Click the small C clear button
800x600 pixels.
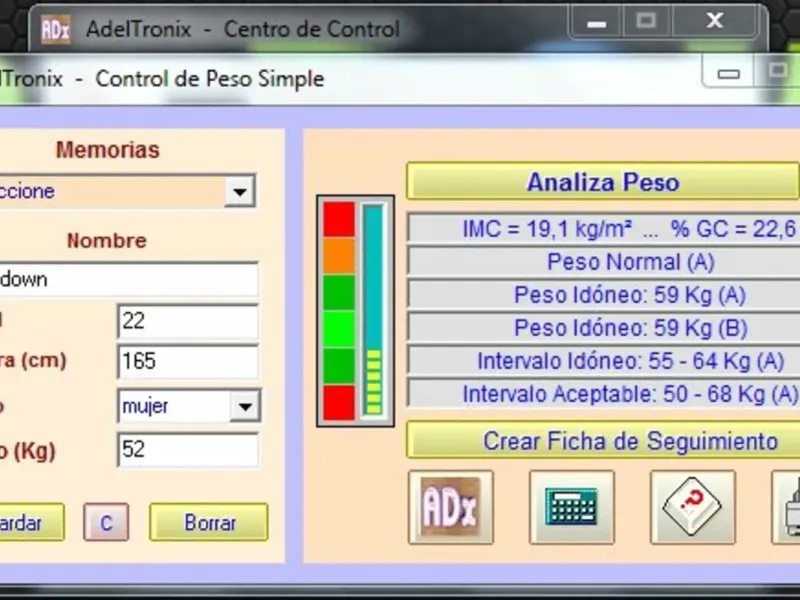(x=106, y=522)
